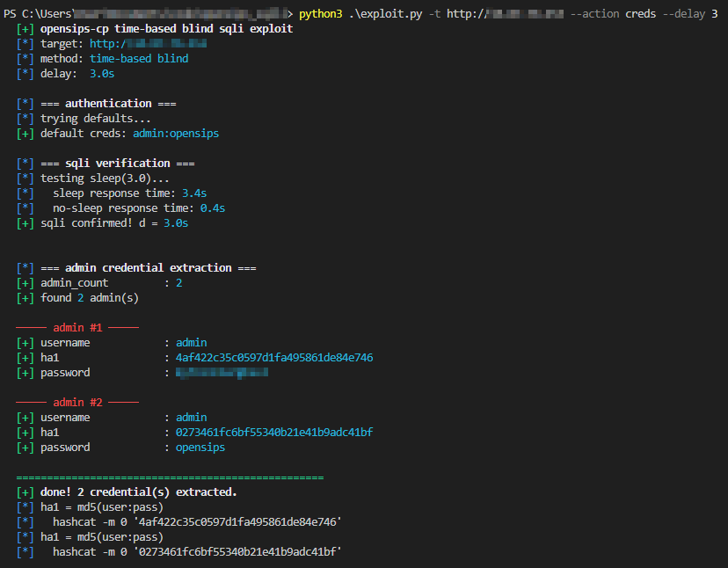Click 'time-based blind' method value

pos(139,59)
